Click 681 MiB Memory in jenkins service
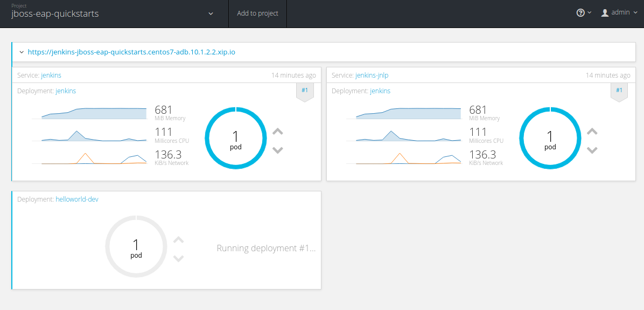The image size is (644, 310). [x=170, y=113]
